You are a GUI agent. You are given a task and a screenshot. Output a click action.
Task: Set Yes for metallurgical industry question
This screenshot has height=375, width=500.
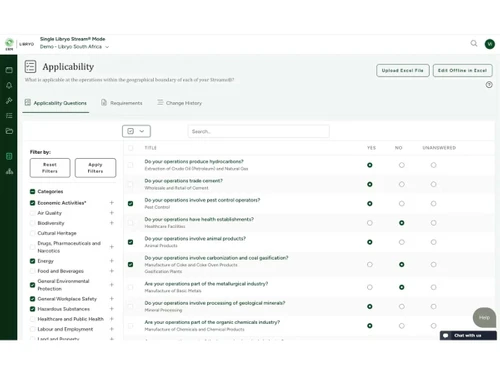tap(370, 287)
